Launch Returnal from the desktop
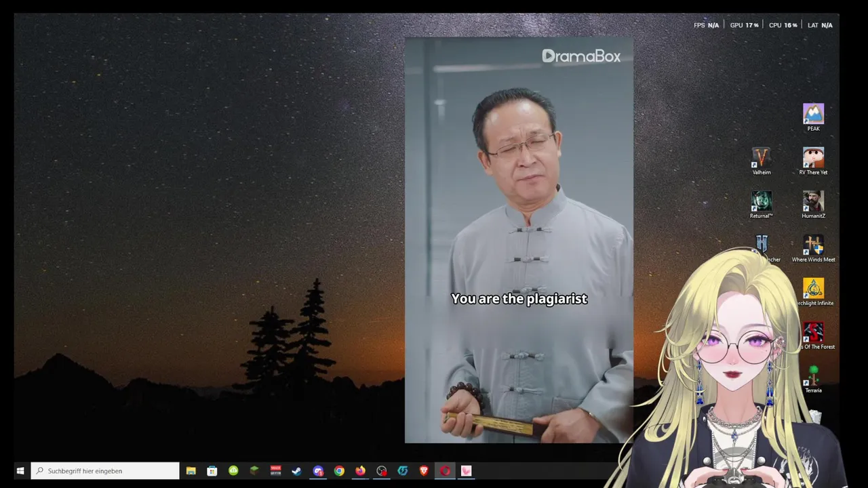 tap(761, 205)
